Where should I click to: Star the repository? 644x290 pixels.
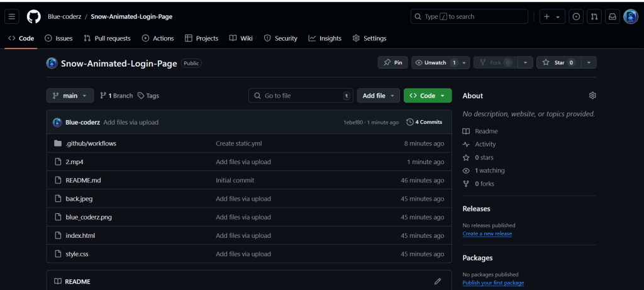tap(558, 62)
